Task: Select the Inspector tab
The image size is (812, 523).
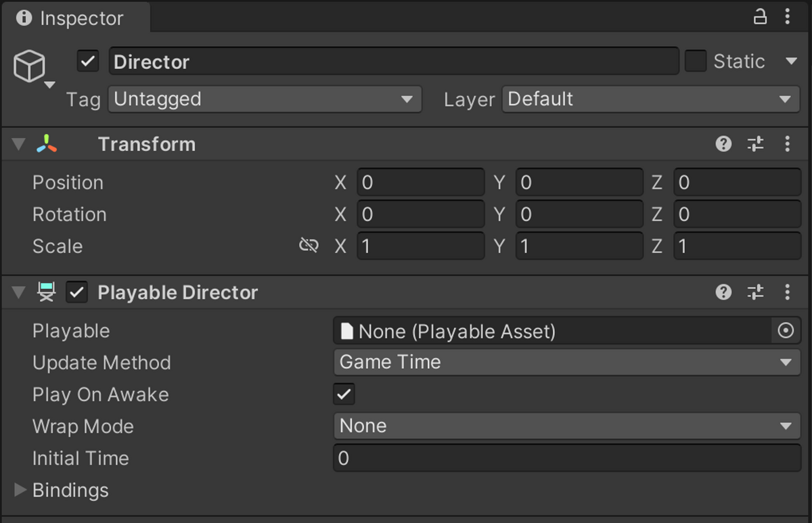Action: point(74,18)
